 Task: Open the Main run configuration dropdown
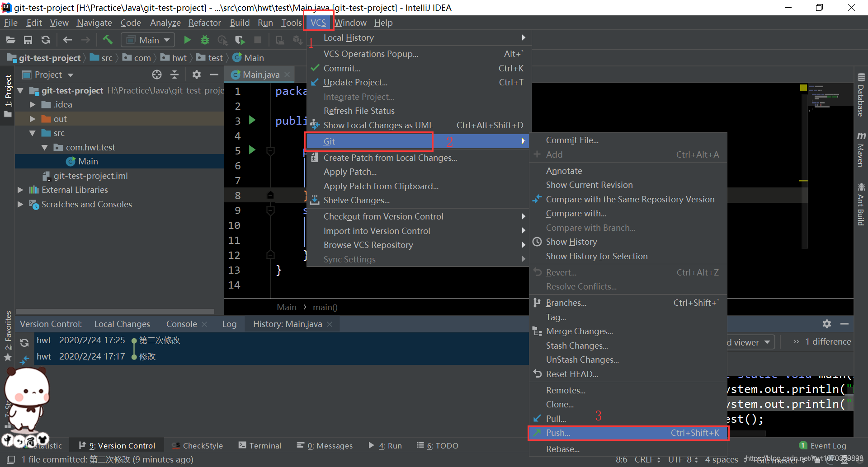pos(148,40)
